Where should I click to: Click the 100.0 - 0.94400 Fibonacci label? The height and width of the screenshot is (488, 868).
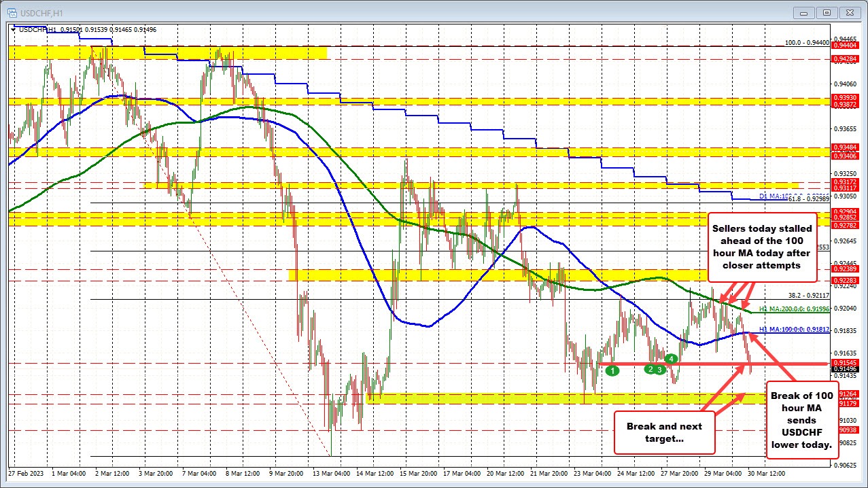click(x=807, y=42)
